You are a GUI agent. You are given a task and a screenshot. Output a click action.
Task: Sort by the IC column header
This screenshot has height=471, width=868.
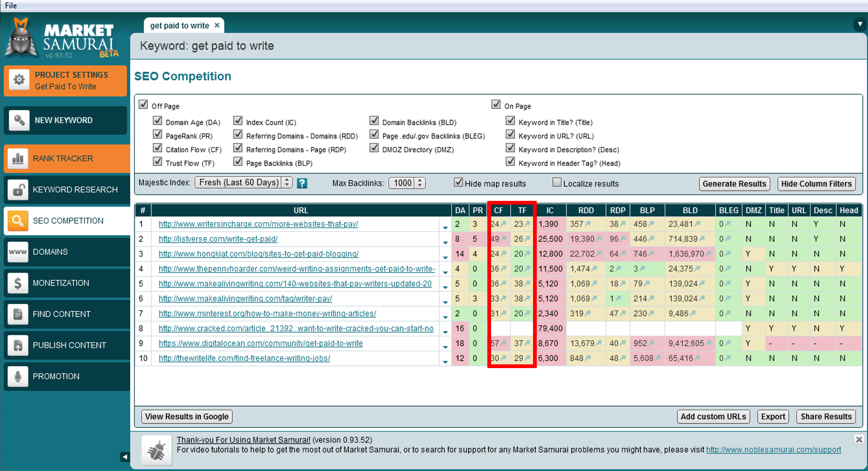click(550, 210)
